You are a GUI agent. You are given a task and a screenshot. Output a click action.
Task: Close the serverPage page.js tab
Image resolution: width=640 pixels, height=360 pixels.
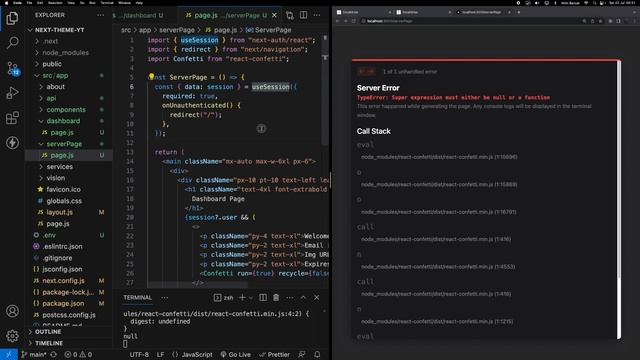(274, 15)
